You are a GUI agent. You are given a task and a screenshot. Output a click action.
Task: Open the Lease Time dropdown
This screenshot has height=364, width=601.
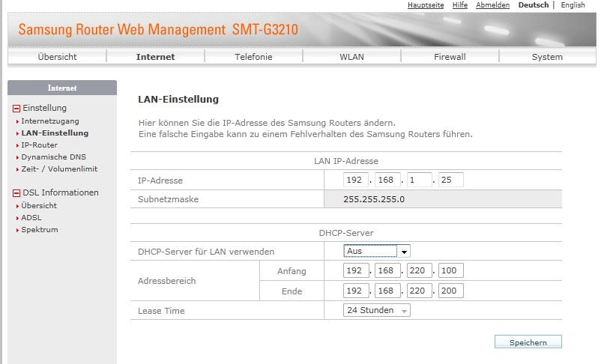tap(377, 310)
